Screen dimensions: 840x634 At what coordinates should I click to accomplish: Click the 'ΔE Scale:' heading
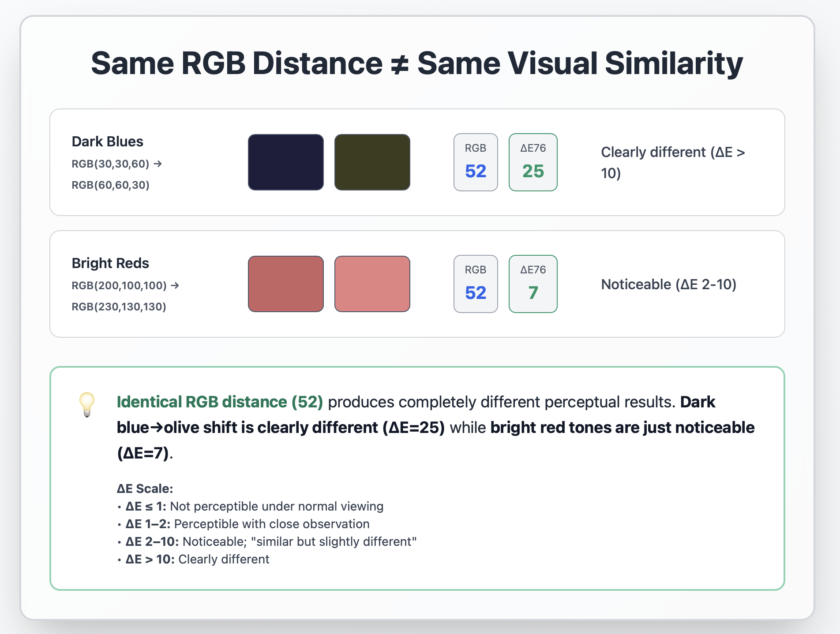pyautogui.click(x=145, y=489)
